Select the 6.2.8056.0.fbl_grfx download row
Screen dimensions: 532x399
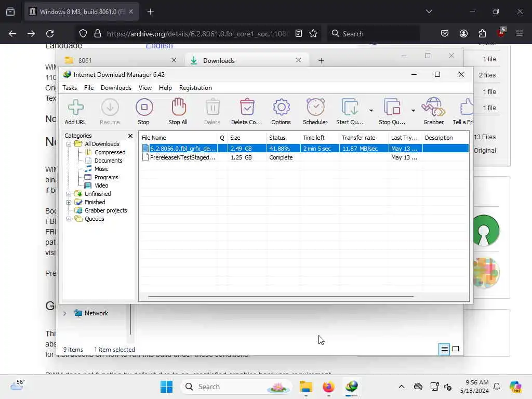pos(304,148)
